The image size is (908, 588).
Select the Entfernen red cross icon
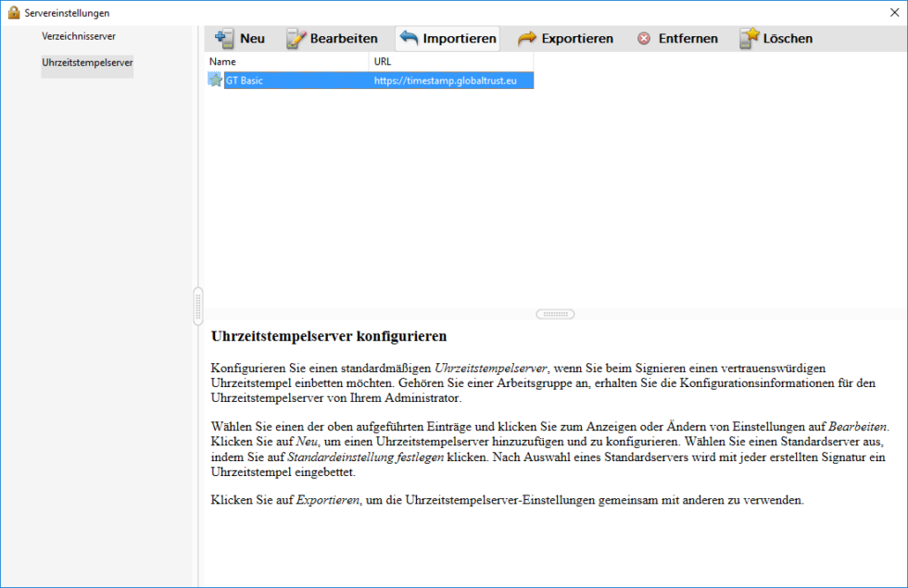click(645, 38)
